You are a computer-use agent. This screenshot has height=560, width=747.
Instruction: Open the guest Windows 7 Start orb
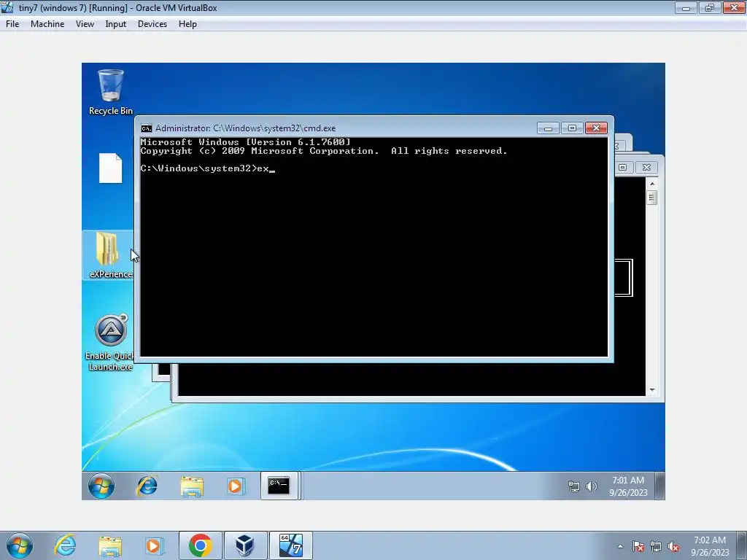click(x=101, y=486)
